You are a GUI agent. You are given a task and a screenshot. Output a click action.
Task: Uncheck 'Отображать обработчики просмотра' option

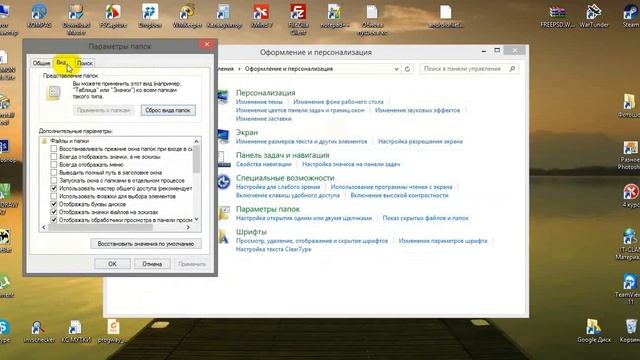click(x=53, y=220)
